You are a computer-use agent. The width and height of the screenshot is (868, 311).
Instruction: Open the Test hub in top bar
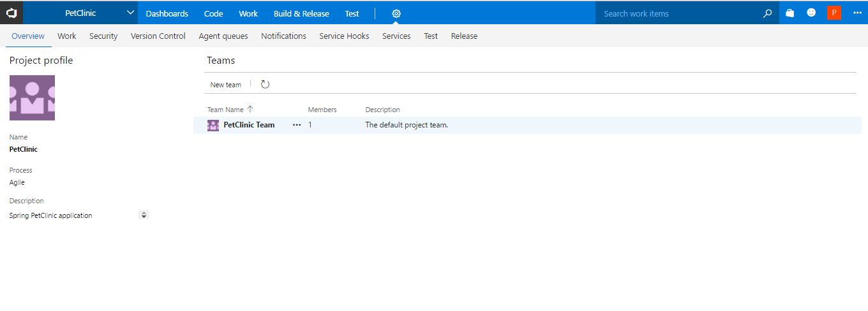352,13
